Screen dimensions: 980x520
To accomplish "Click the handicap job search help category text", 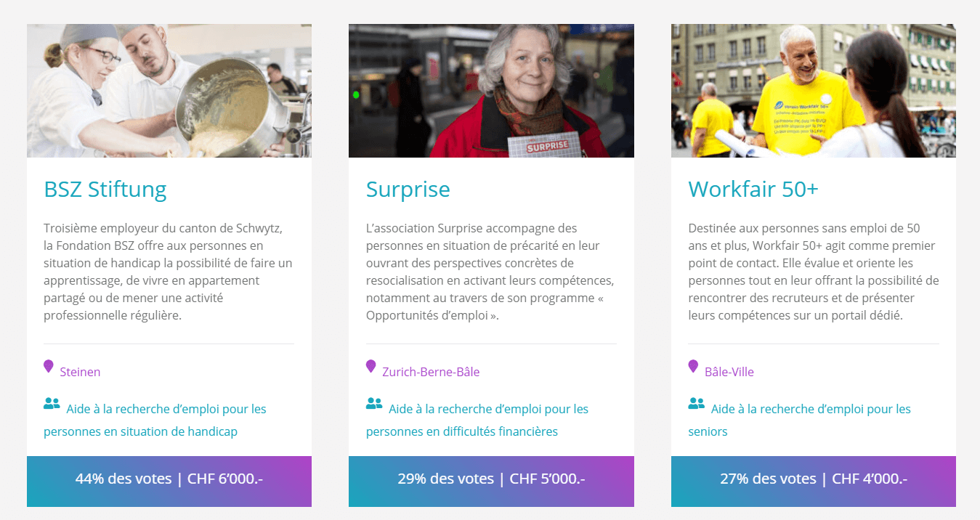I will 155,420.
